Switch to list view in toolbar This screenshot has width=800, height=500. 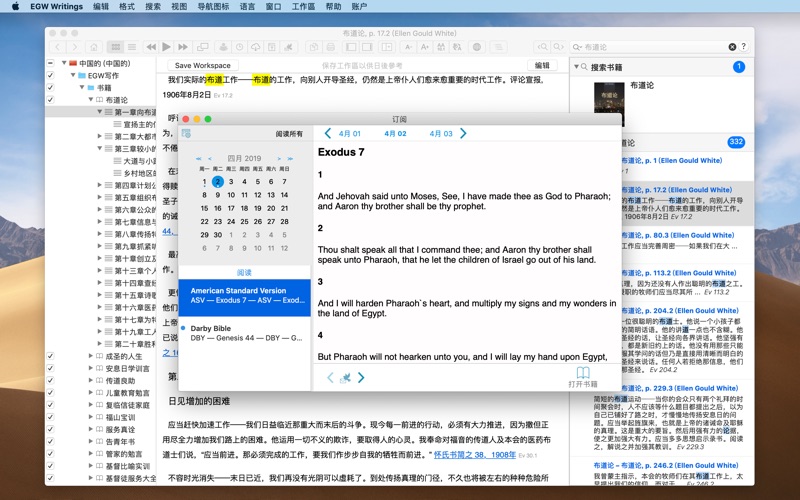[x=132, y=47]
